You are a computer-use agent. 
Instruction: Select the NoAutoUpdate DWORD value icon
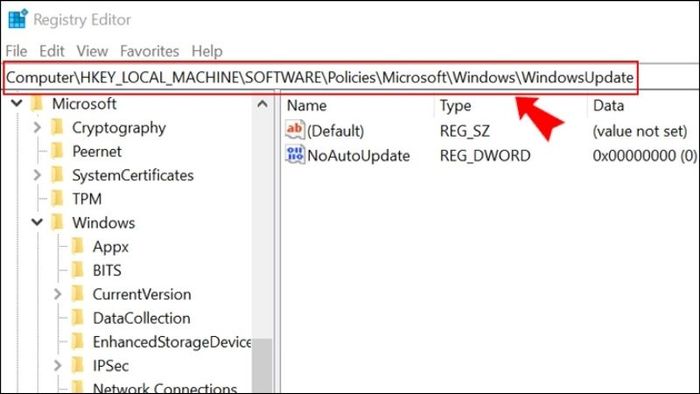[295, 155]
